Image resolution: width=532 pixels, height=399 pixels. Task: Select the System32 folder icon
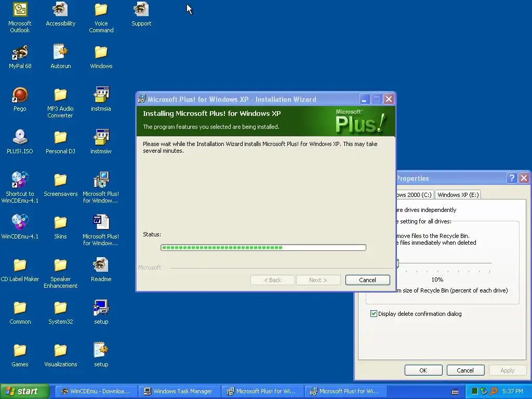pyautogui.click(x=60, y=312)
